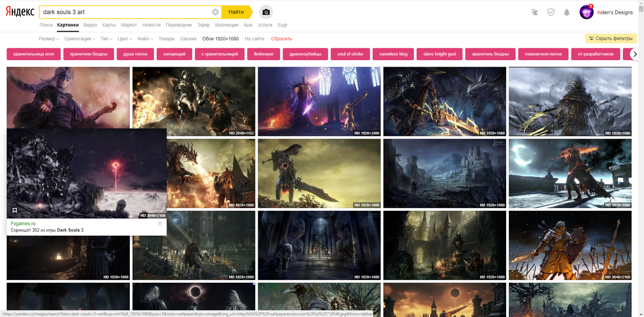Select the хранительница огня chip
This screenshot has width=644, height=317.
[x=33, y=54]
